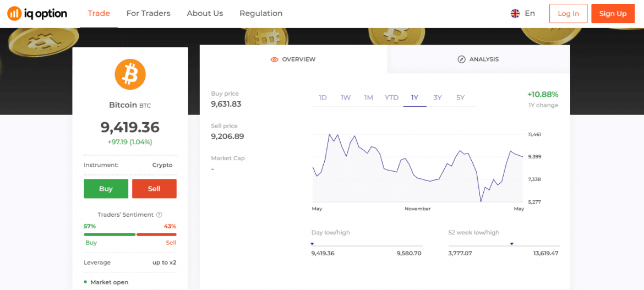Click the UK flag language icon
This screenshot has width=644, height=290.
point(515,14)
